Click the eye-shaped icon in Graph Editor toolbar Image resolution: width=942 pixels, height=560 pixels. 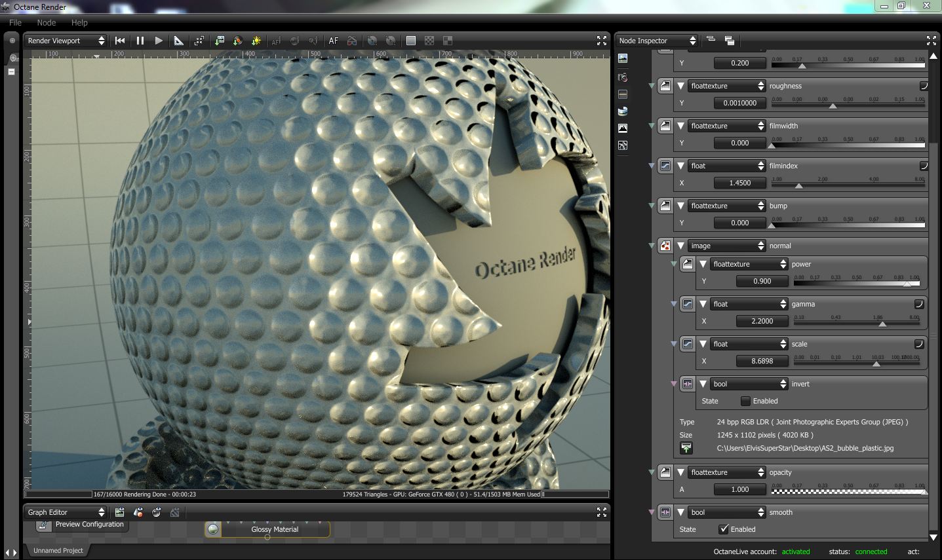click(156, 512)
